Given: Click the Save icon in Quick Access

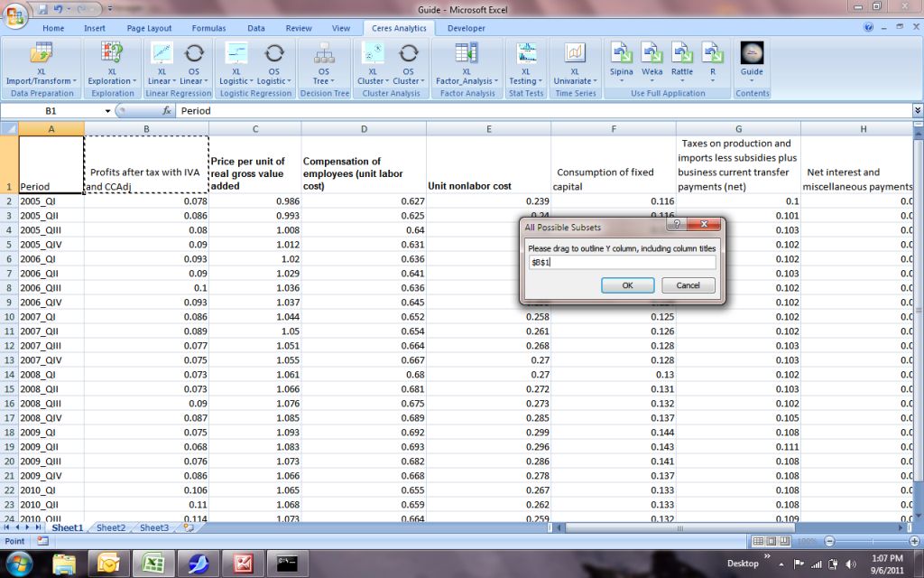Looking at the screenshot, I should [42, 9].
